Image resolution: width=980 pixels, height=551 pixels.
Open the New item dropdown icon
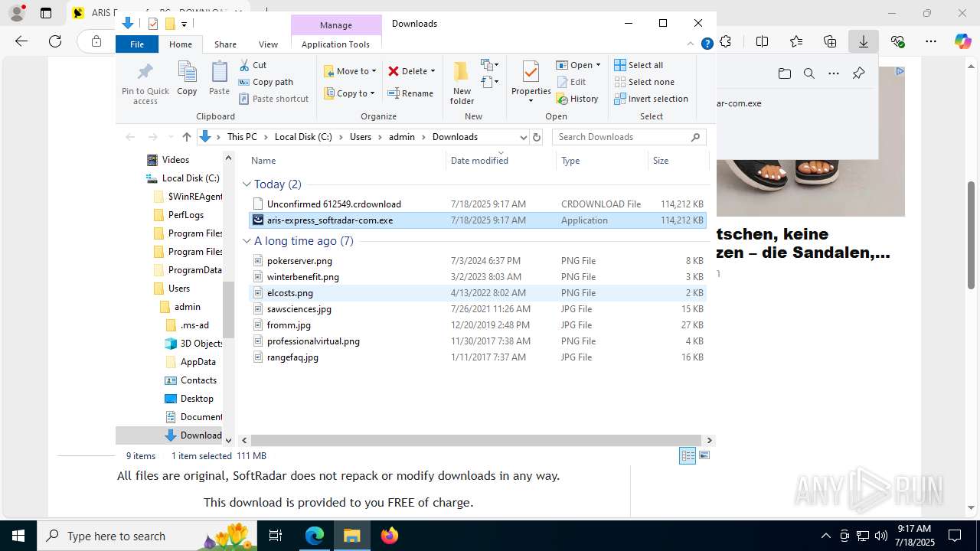(x=490, y=65)
